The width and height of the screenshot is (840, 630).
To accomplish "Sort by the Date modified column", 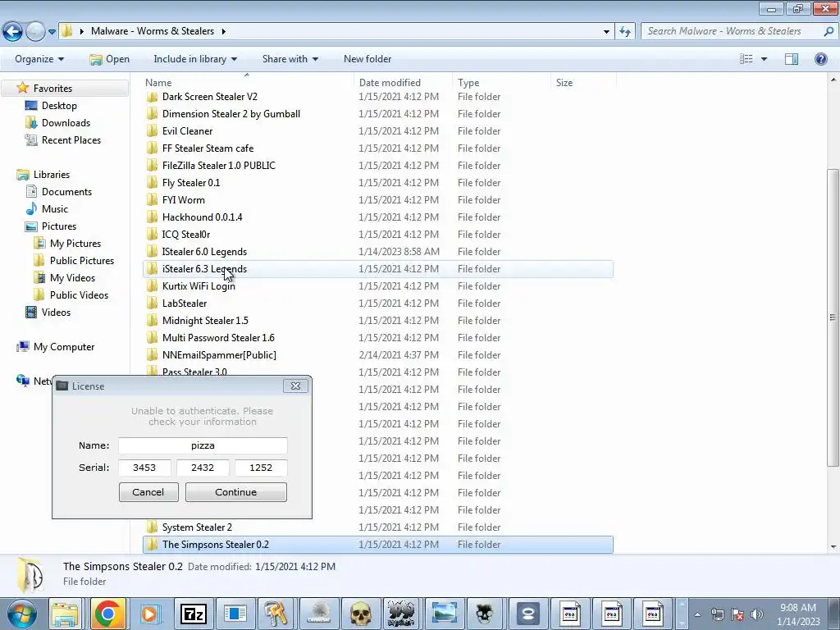I will [x=403, y=83].
